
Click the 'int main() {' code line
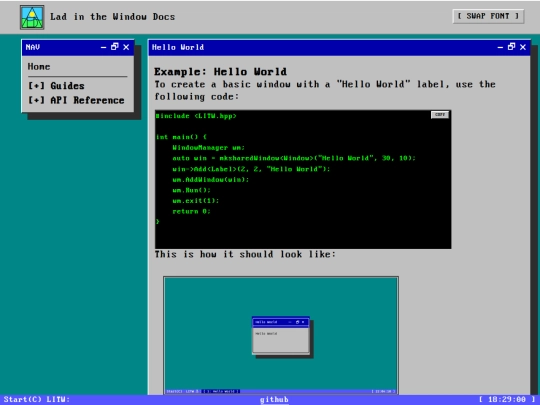tap(181, 137)
